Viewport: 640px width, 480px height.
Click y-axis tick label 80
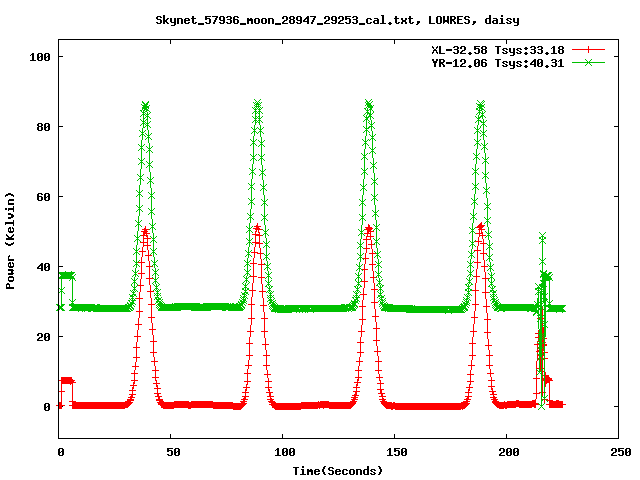pyautogui.click(x=44, y=127)
